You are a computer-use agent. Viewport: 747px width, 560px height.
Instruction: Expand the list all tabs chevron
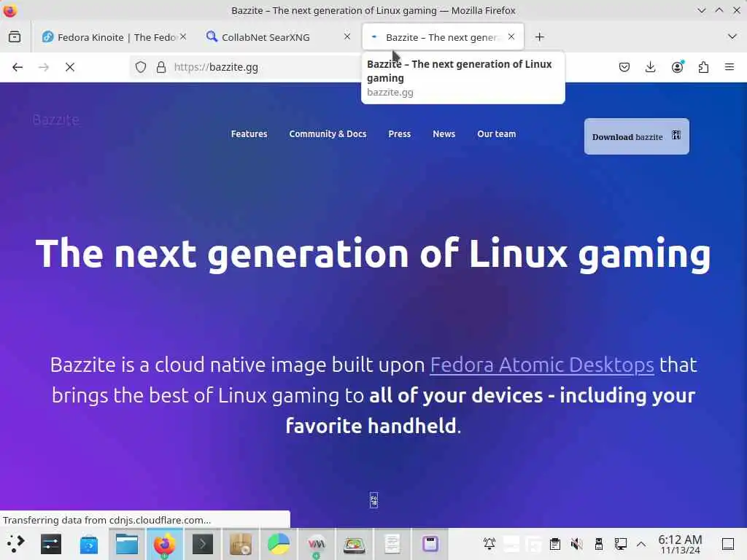[x=732, y=36]
